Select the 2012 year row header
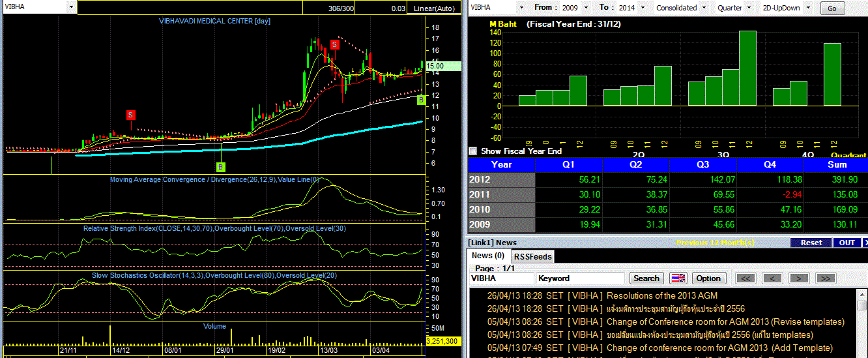This screenshot has height=358, width=868. [501, 179]
